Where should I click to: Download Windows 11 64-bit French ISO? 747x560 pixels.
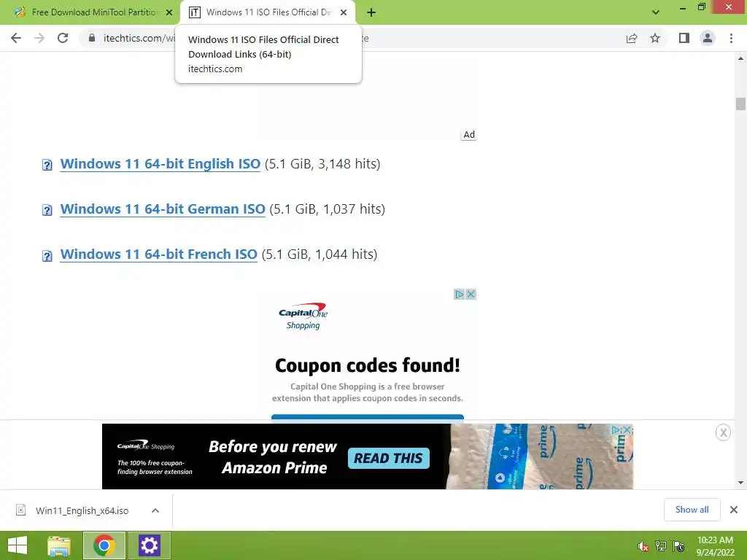[x=158, y=254]
